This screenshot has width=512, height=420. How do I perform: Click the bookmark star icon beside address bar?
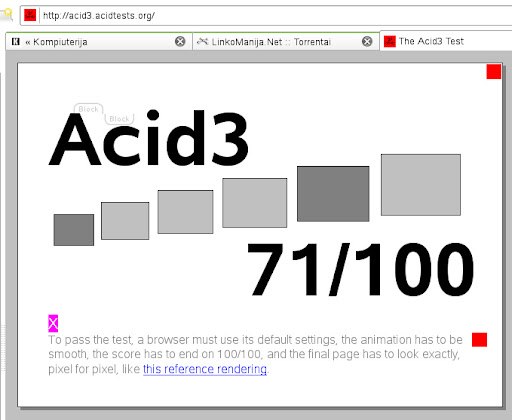coord(7,15)
